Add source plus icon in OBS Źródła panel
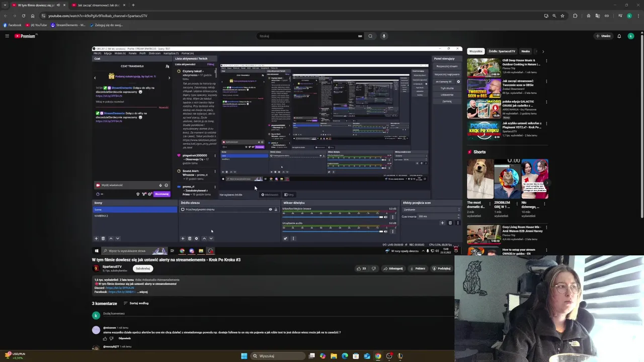 pos(183,238)
